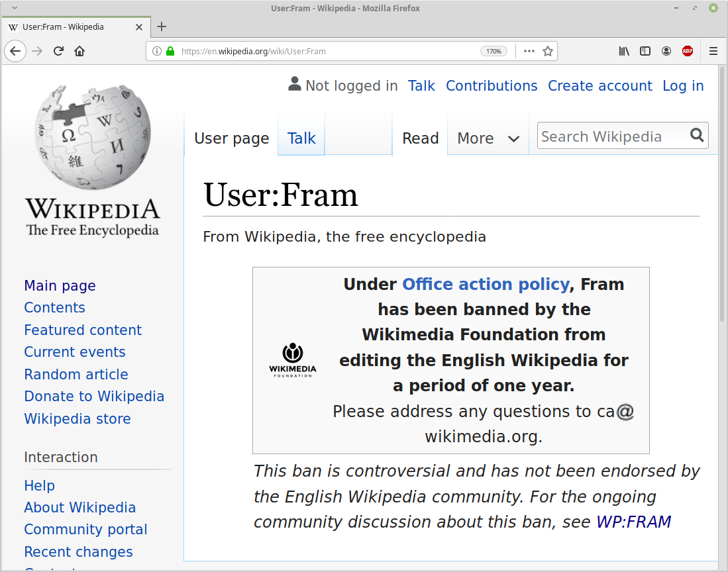728x572 pixels.
Task: Click the 'From Wikipedia, the free encyclopedia' tagline
Action: click(344, 237)
